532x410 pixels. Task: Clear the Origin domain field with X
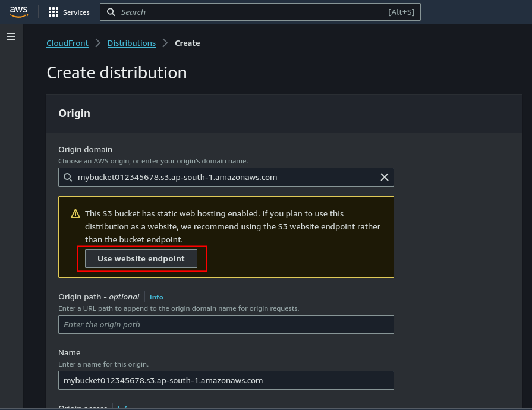[x=385, y=177]
